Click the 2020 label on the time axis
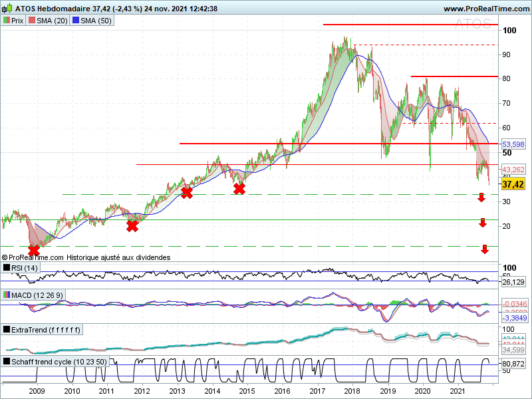 pos(423,391)
